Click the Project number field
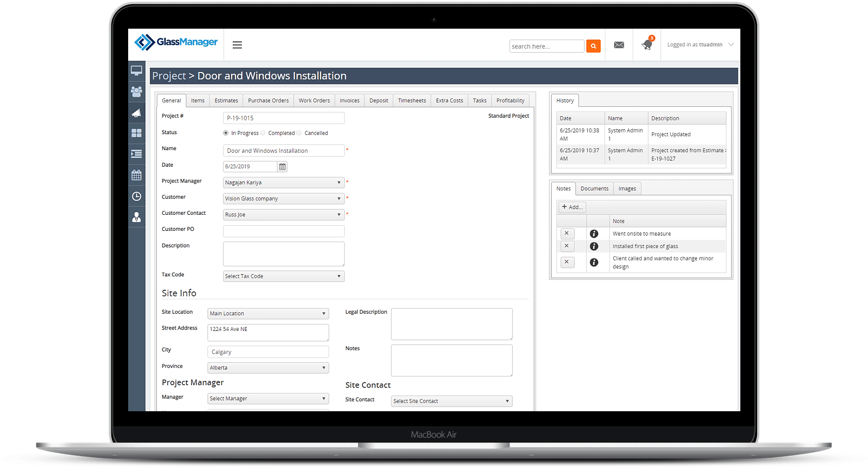Image resolution: width=868 pixels, height=467 pixels. pos(283,118)
